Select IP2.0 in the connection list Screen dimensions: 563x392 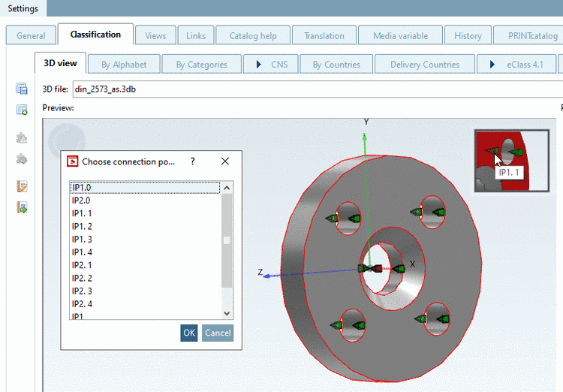pos(145,201)
